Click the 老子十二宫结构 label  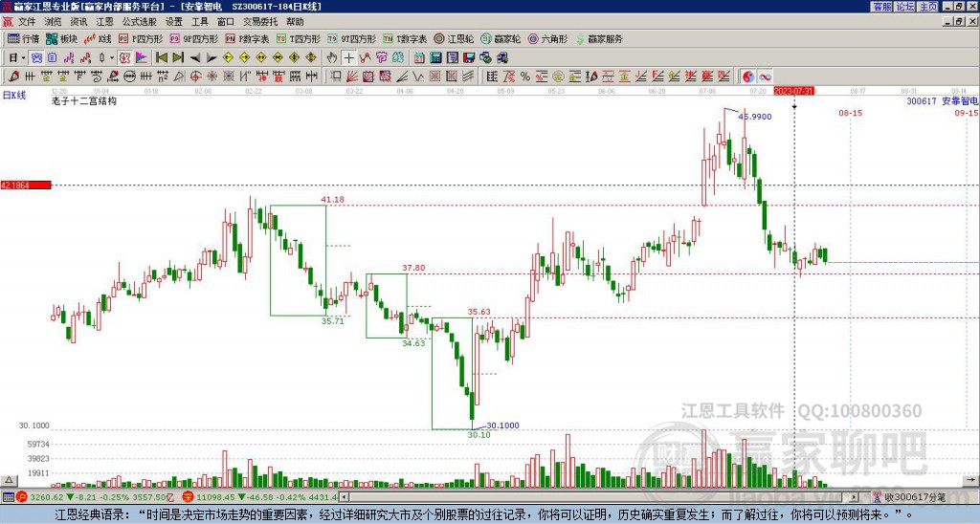point(84,100)
